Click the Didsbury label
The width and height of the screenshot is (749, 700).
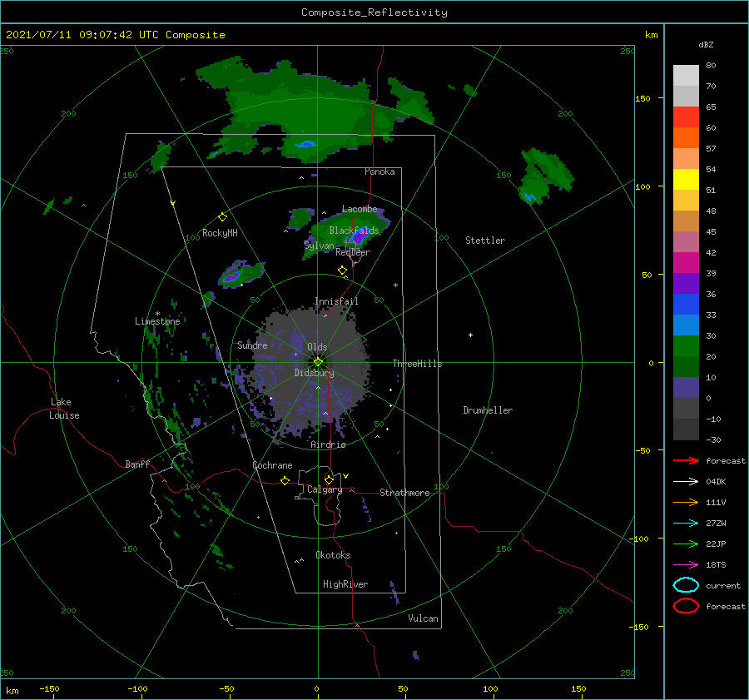tap(314, 373)
